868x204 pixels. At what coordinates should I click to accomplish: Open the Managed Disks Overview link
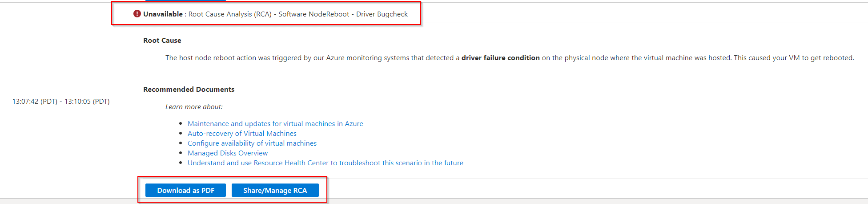(x=228, y=153)
